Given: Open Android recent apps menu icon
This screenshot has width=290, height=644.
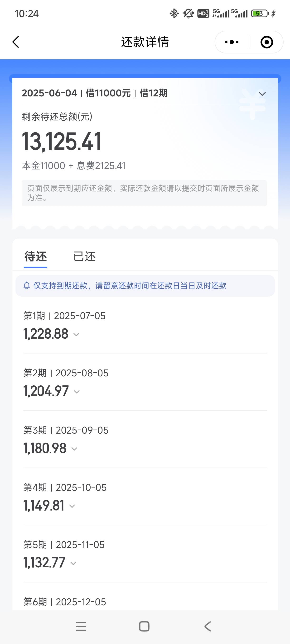Looking at the screenshot, I should click(x=81, y=626).
